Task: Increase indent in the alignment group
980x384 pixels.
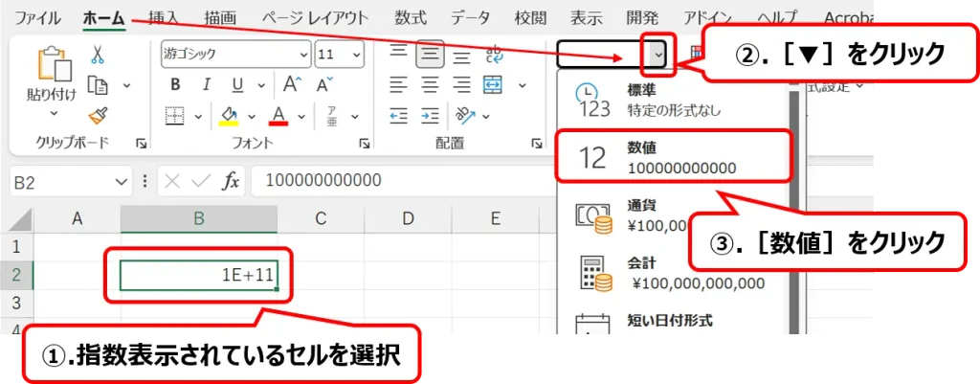Action: [430, 116]
